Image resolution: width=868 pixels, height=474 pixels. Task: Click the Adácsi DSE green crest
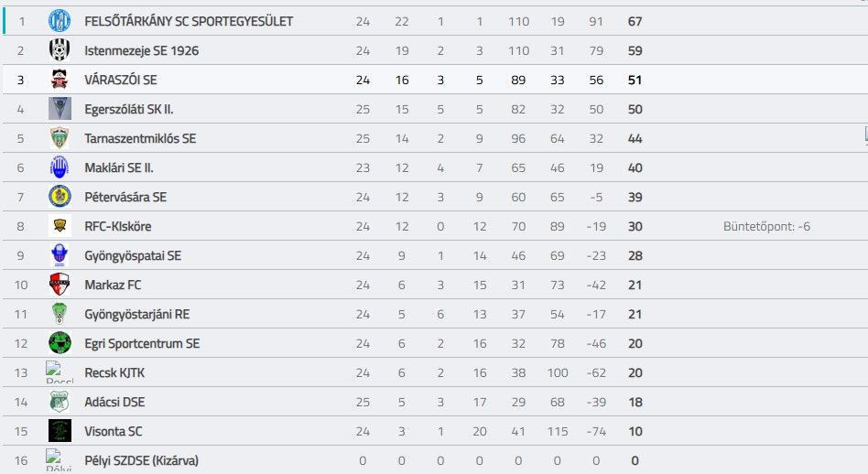60,402
